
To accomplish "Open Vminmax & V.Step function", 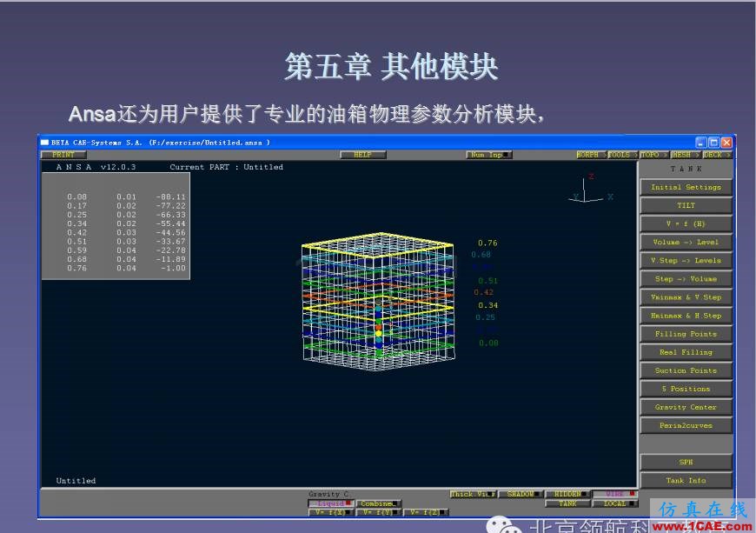I will [686, 297].
